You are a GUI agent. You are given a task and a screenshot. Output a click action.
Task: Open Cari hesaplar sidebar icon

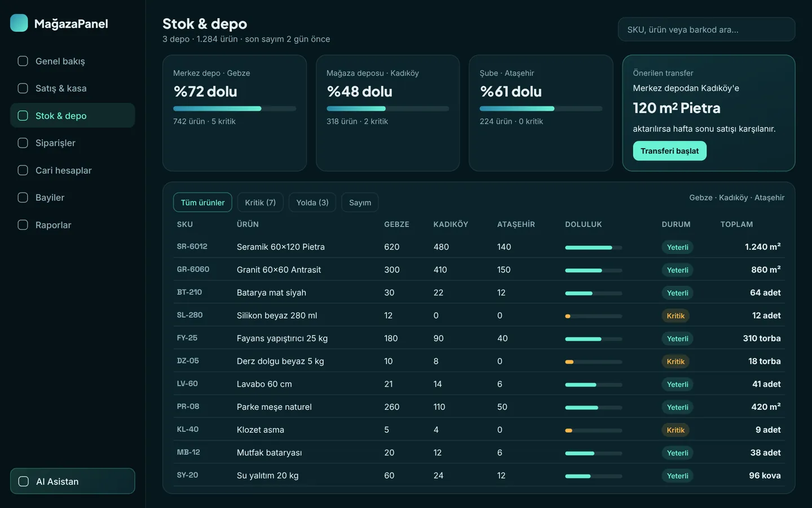(23, 170)
